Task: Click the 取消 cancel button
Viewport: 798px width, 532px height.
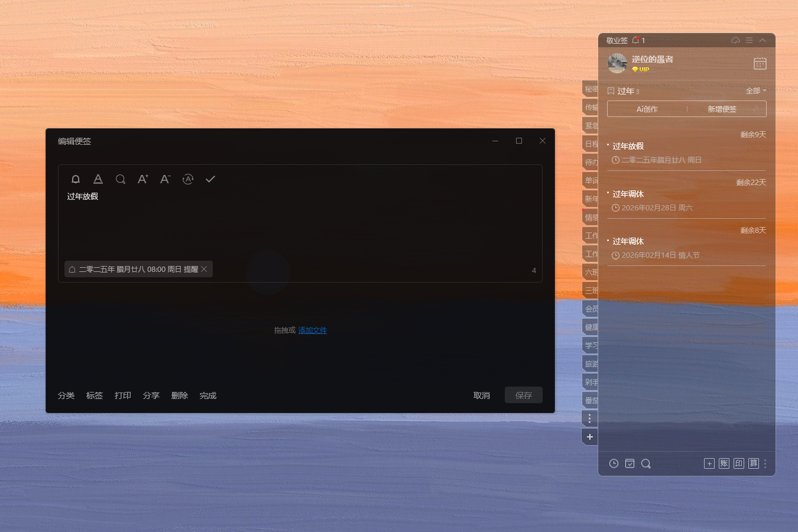Action: pyautogui.click(x=482, y=395)
